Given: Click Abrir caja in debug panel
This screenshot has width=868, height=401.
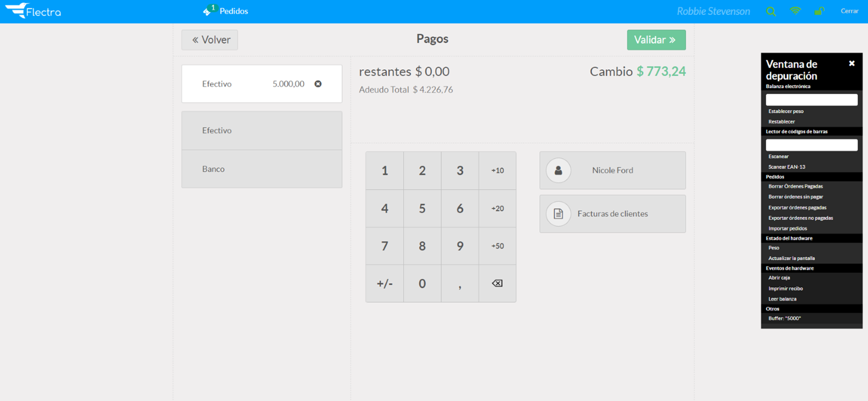Looking at the screenshot, I should tap(779, 278).
